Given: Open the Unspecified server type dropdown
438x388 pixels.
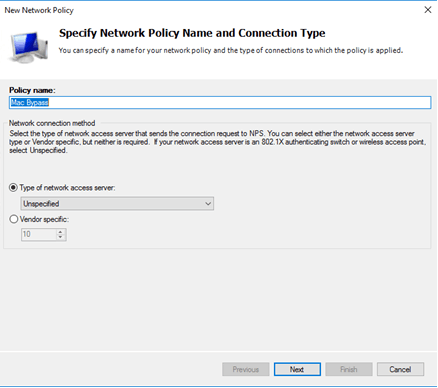Looking at the screenshot, I should click(x=117, y=203).
